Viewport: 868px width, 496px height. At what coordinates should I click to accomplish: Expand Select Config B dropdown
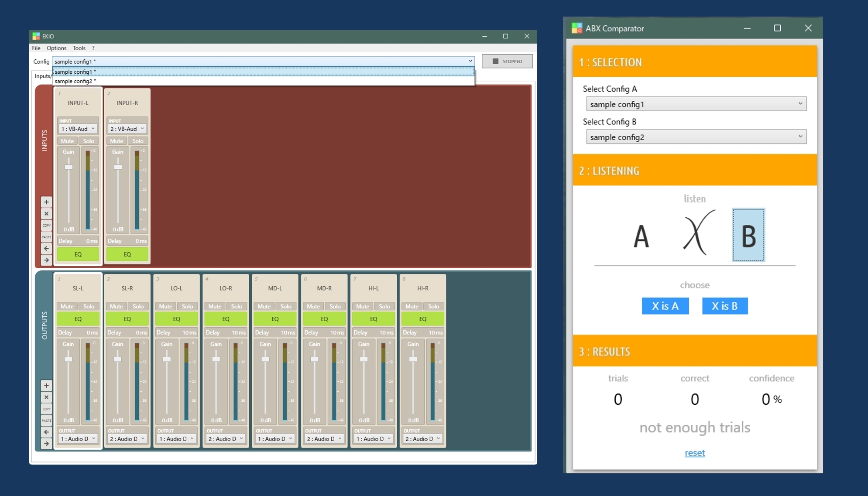coord(696,137)
